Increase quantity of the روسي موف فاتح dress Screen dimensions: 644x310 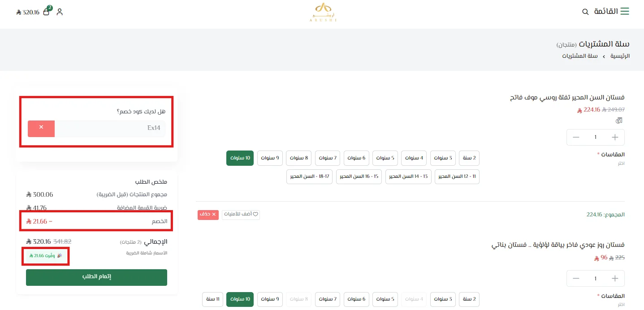615,137
